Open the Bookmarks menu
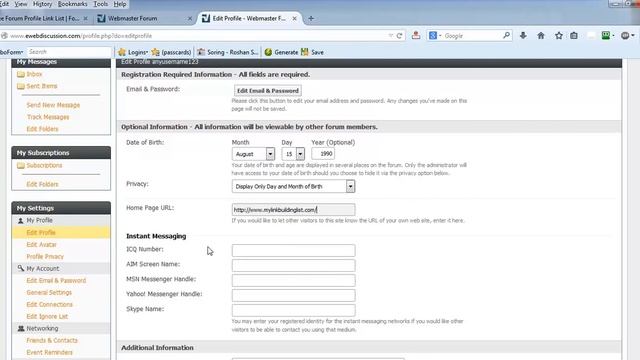 (x=73, y=4)
